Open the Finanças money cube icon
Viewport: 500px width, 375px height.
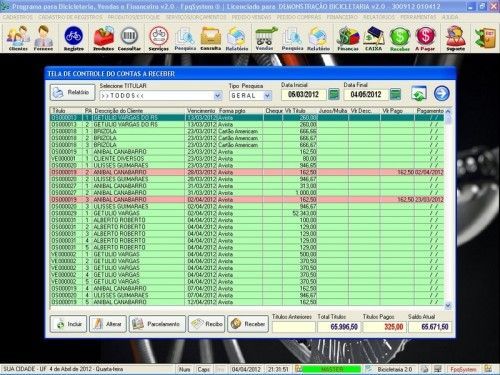click(x=348, y=38)
